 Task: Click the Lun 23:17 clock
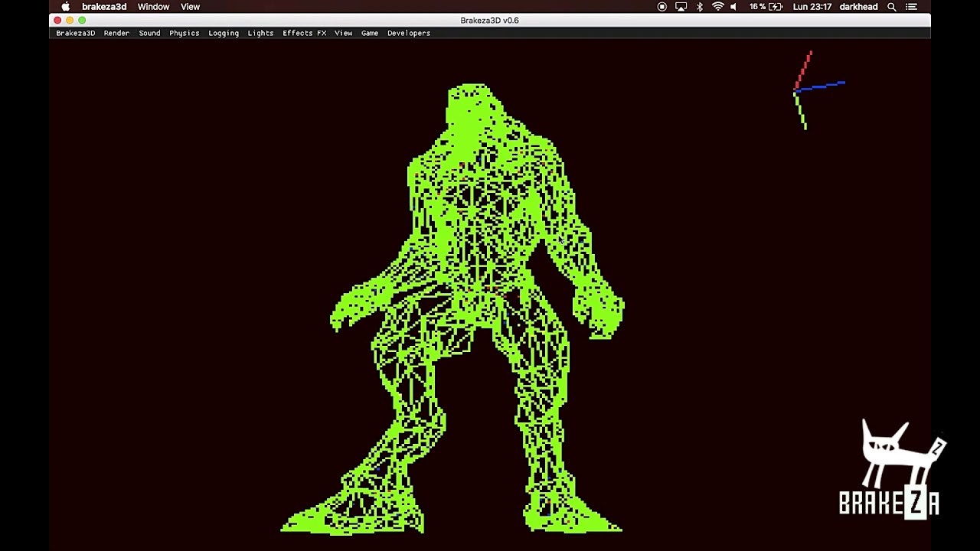812,7
